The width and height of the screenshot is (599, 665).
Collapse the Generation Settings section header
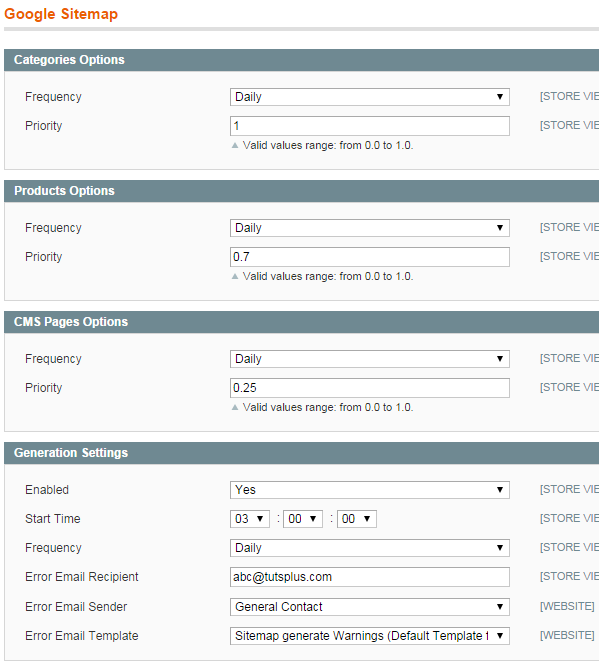pos(302,453)
